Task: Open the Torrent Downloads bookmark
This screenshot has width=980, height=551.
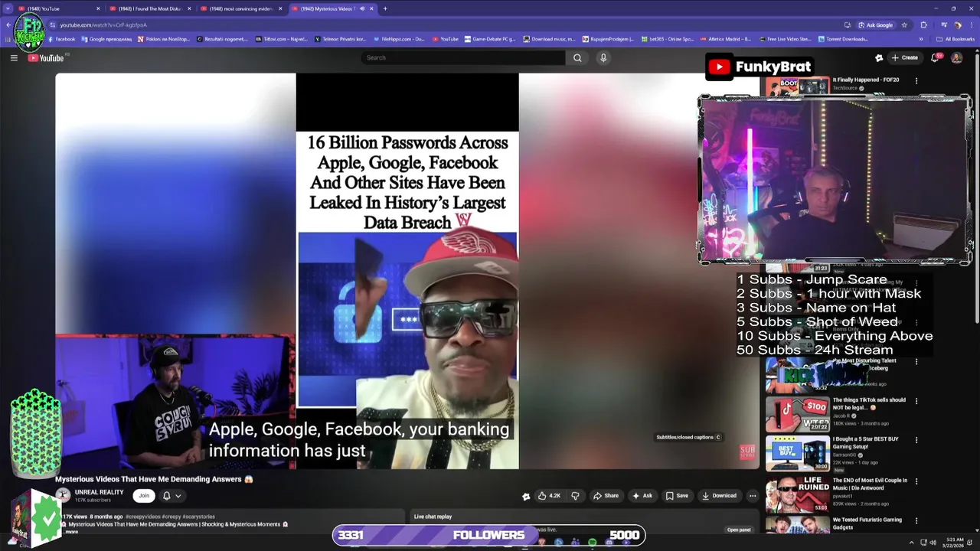Action: [x=843, y=39]
